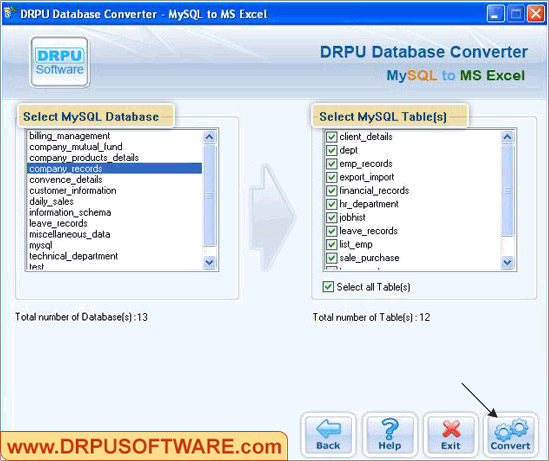Screen dimensions: 549x461
Task: Select the daily_sales database
Action: [114, 201]
